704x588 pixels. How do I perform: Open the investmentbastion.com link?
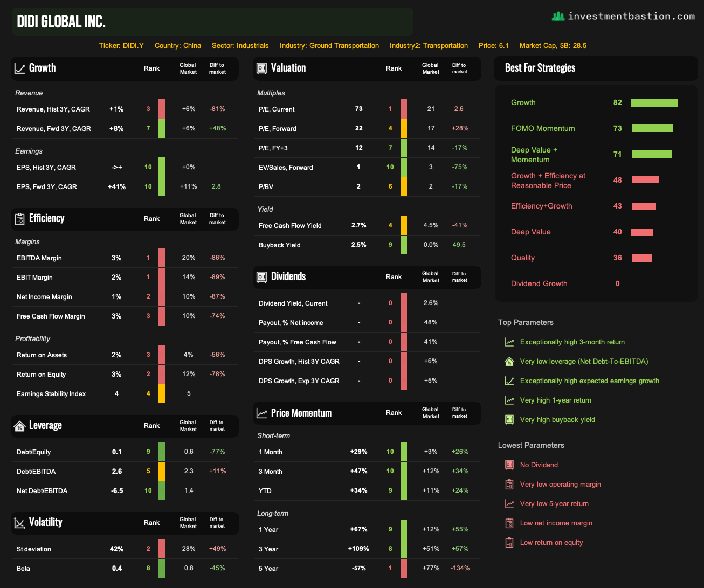[x=631, y=16]
